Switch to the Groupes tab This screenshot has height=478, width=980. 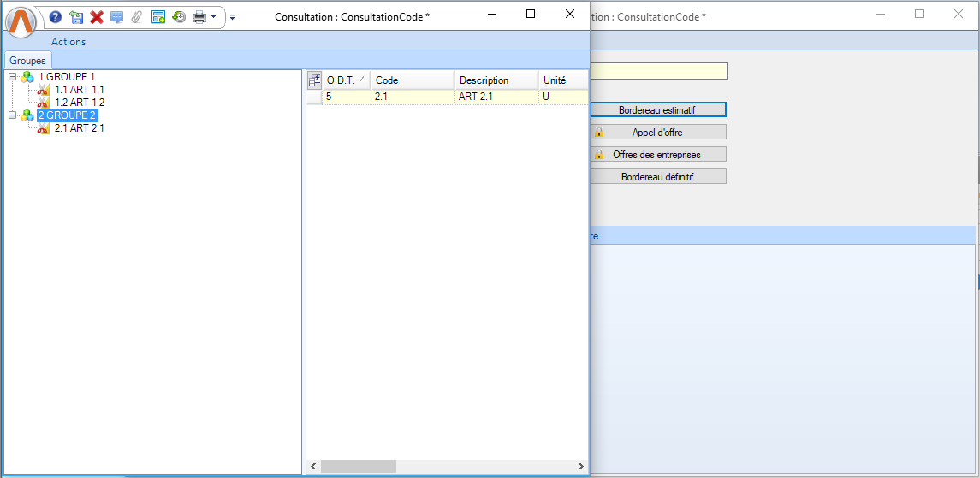click(x=27, y=61)
